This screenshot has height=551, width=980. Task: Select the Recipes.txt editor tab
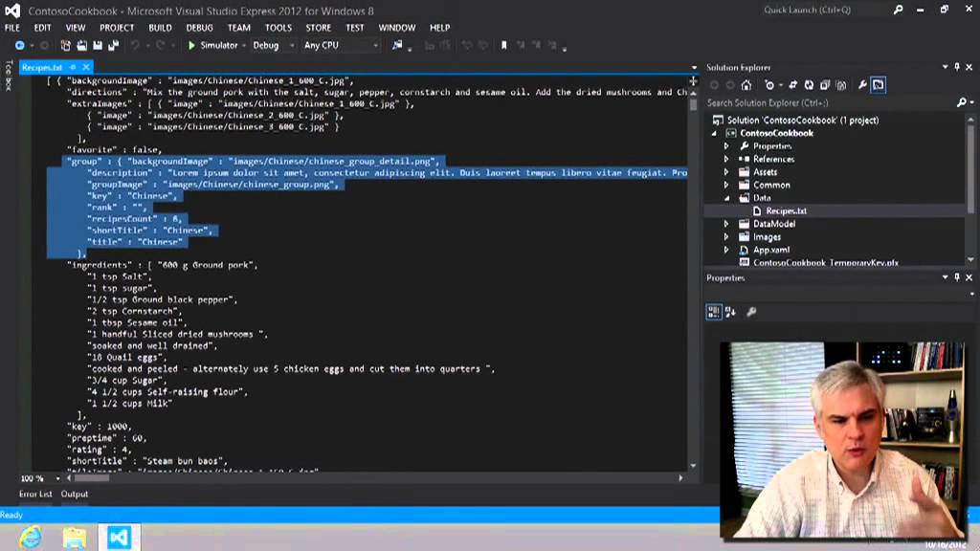(x=42, y=67)
